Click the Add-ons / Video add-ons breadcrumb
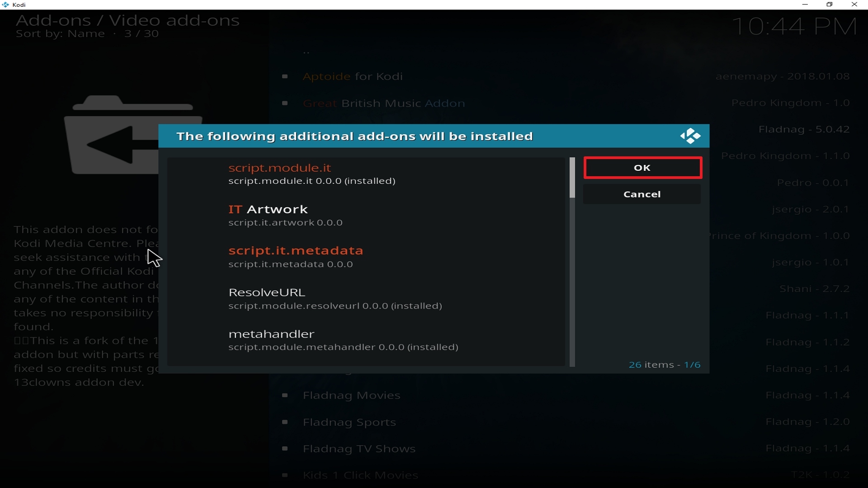Image resolution: width=868 pixels, height=488 pixels. coord(128,20)
